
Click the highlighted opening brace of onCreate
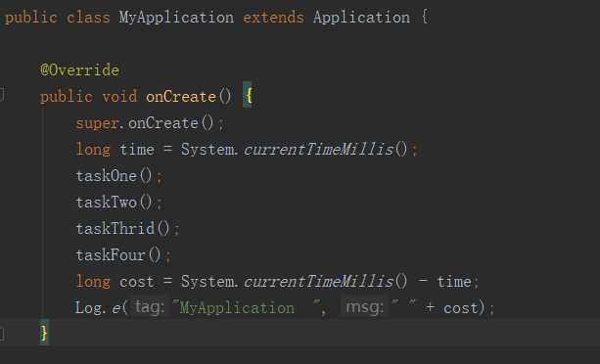pyautogui.click(x=248, y=95)
